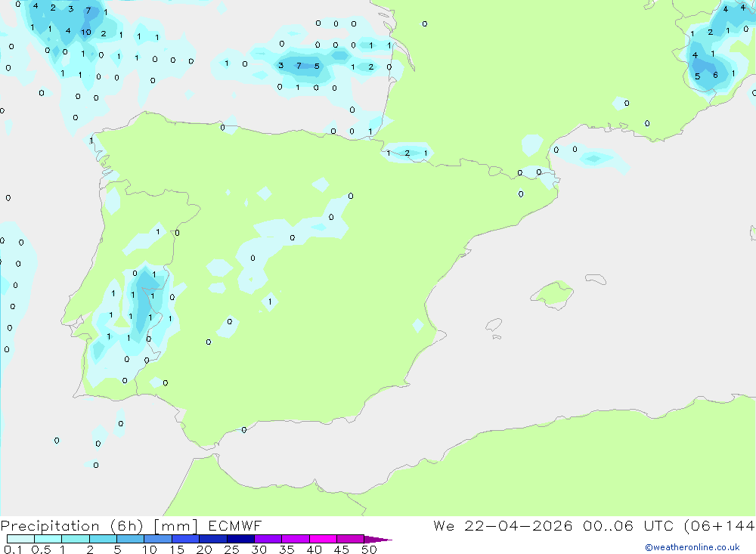This screenshot has height=554, width=756.
Task: Click the legend scale label 50
Action: pos(369,549)
